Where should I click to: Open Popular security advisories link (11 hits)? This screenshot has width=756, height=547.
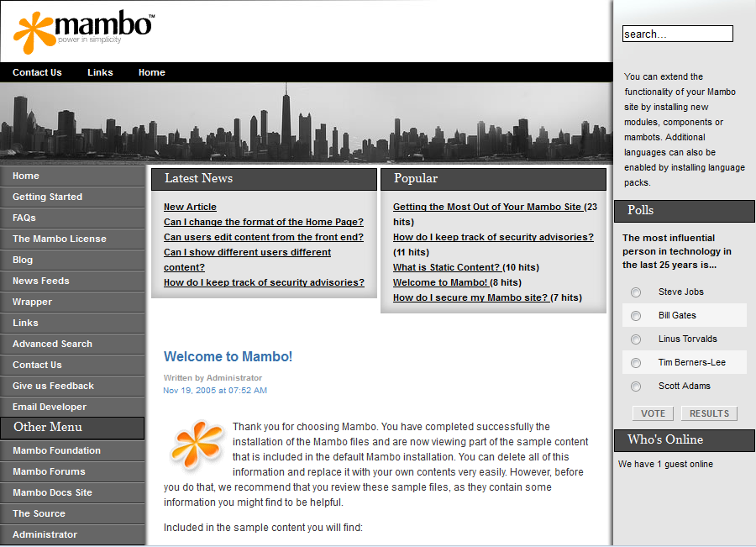493,237
